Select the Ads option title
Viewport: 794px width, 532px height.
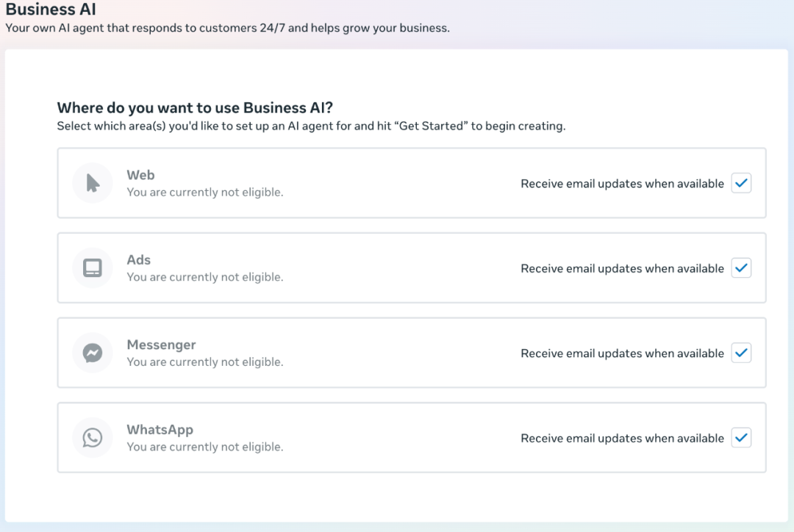[138, 260]
